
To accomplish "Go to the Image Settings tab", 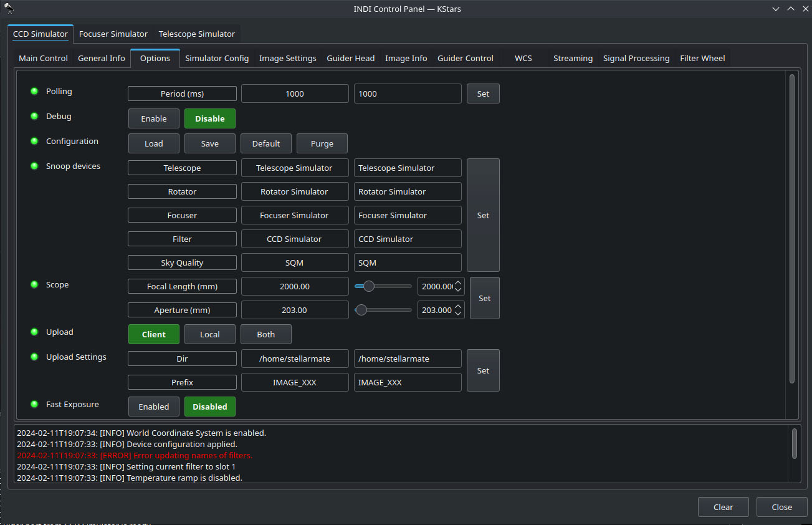I will coord(288,58).
